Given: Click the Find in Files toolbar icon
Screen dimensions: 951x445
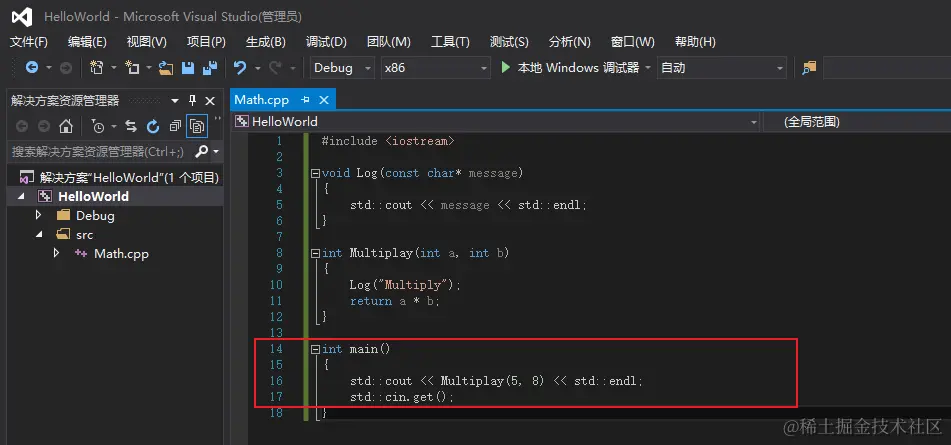Looking at the screenshot, I should click(809, 68).
